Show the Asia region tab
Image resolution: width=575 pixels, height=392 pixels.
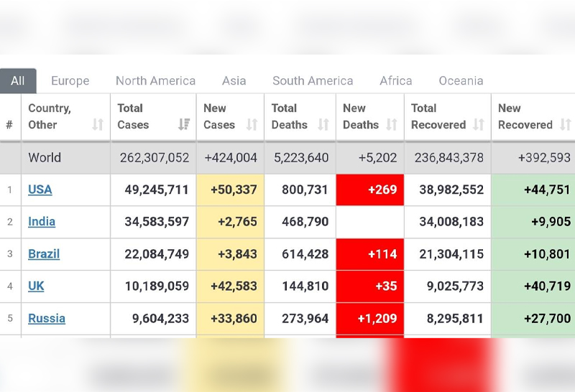coord(234,81)
